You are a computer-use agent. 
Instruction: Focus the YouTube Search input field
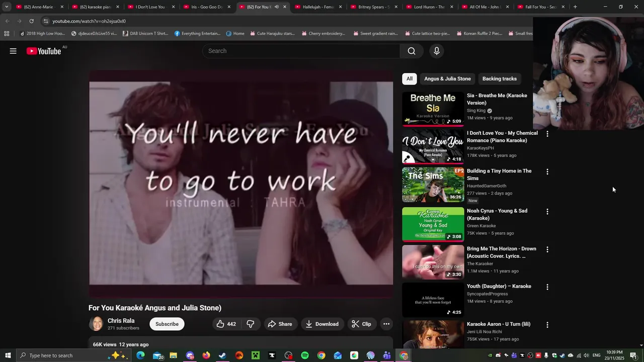tap(301, 51)
